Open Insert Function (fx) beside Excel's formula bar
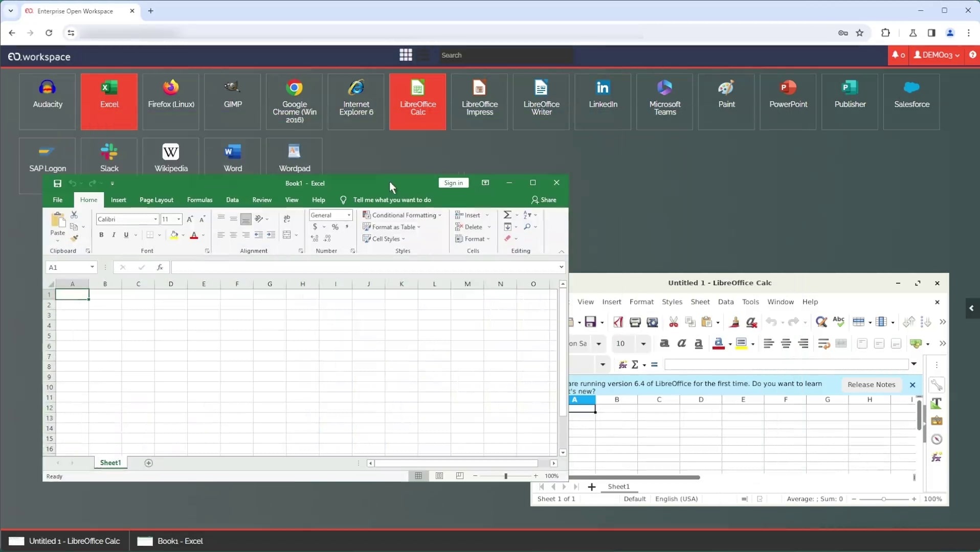Screen dimensions: 980x552 coord(160,267)
